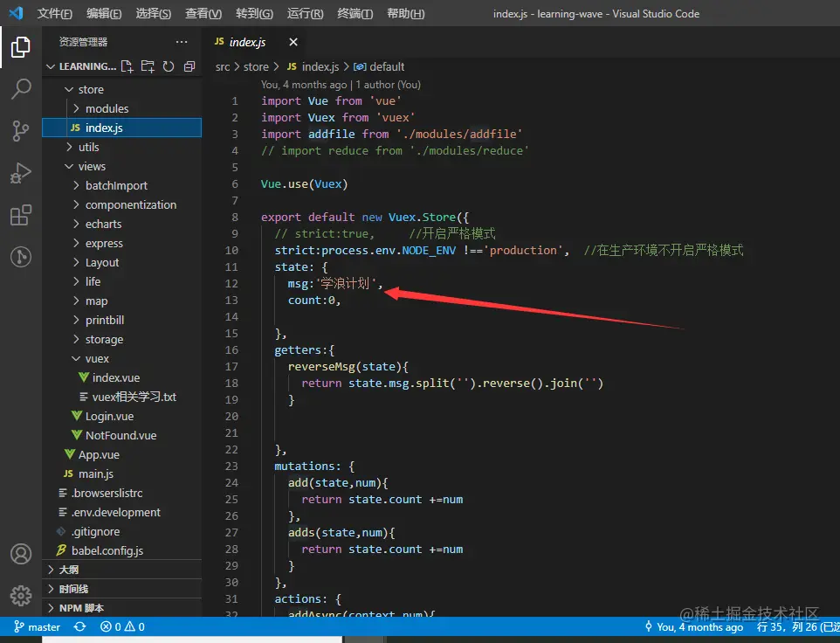This screenshot has width=840, height=643.
Task: Expand the echarts folder
Action: point(121,225)
